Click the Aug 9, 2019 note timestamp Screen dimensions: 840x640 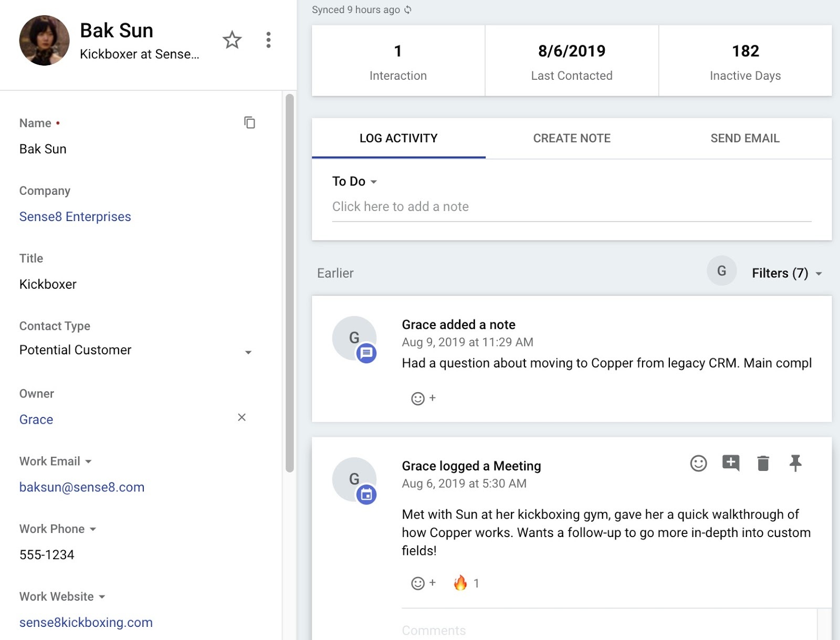[467, 342]
